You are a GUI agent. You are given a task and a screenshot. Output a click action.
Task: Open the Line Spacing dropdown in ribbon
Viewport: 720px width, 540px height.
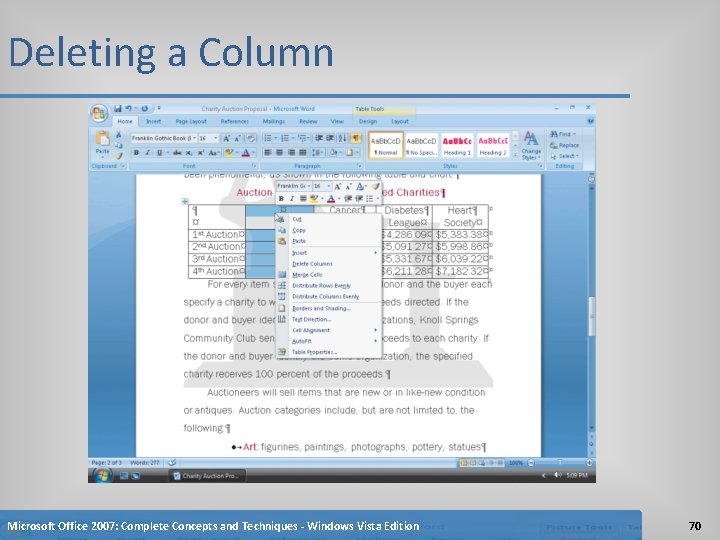pyautogui.click(x=317, y=152)
